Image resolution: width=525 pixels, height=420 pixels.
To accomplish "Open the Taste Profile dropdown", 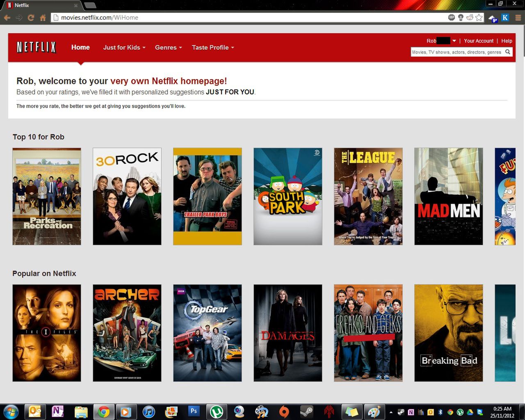I will [213, 47].
